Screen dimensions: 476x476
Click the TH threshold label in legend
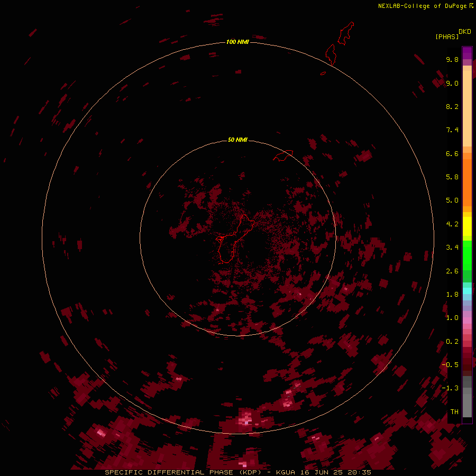pos(454,412)
